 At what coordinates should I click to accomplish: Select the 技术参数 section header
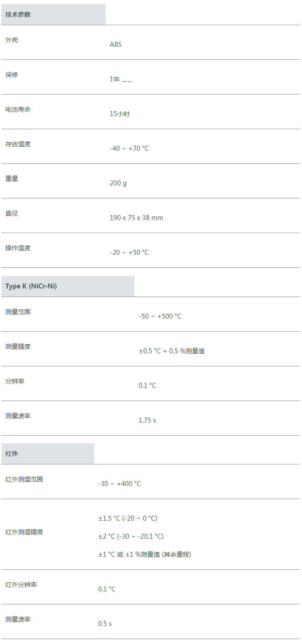click(54, 14)
